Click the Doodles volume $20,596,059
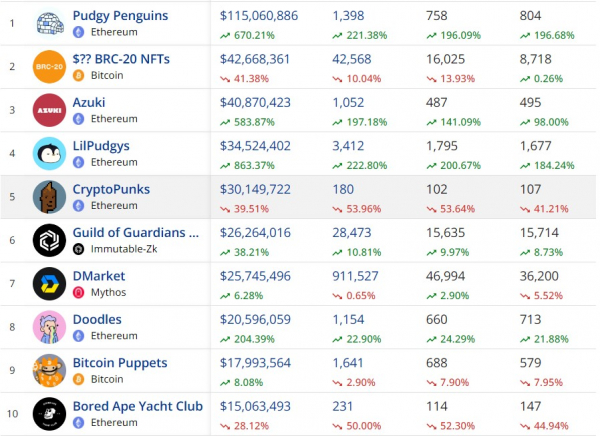 255,320
